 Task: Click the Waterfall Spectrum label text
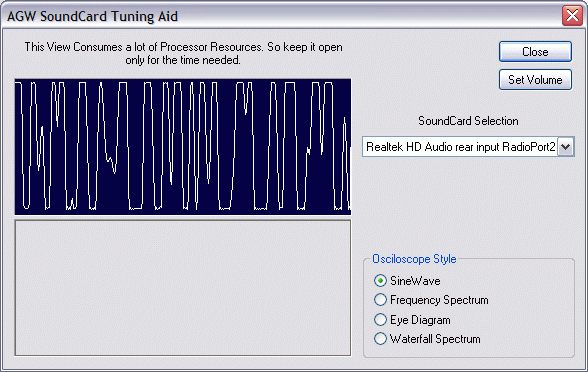click(x=435, y=339)
